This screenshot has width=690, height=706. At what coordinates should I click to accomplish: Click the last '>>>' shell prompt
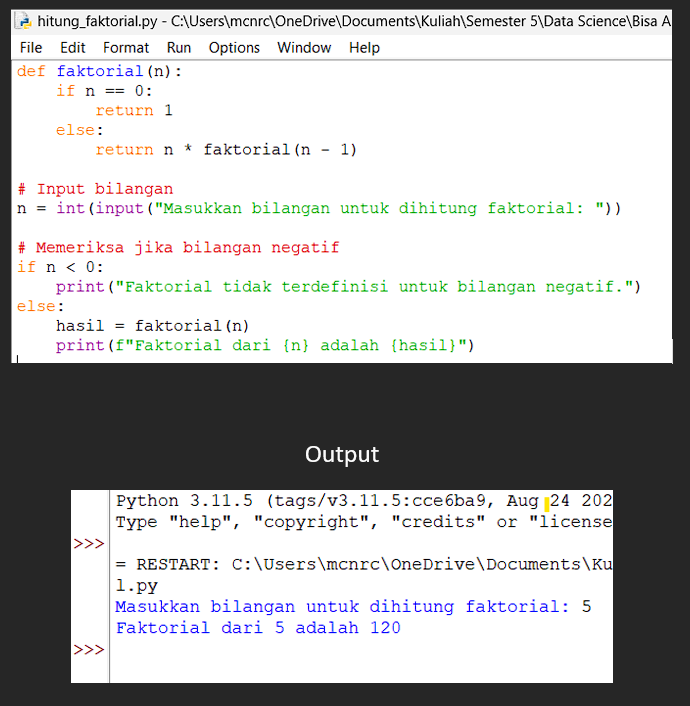coord(89,649)
